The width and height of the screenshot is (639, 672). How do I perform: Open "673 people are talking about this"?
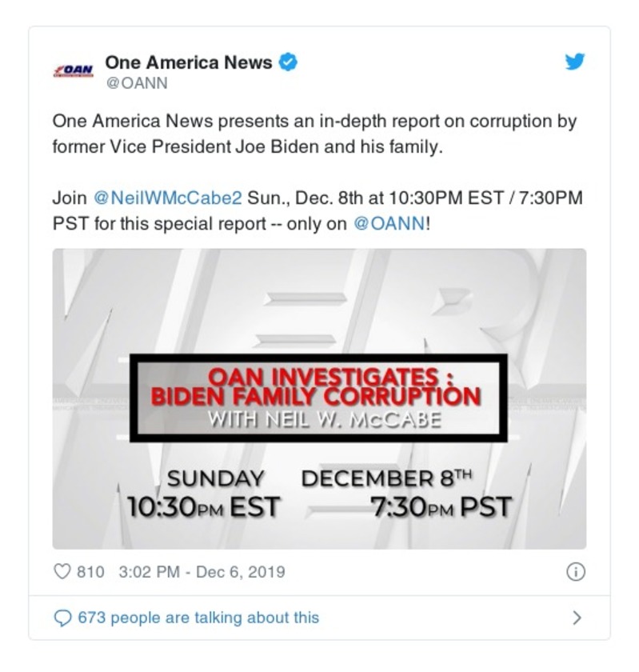click(x=198, y=618)
